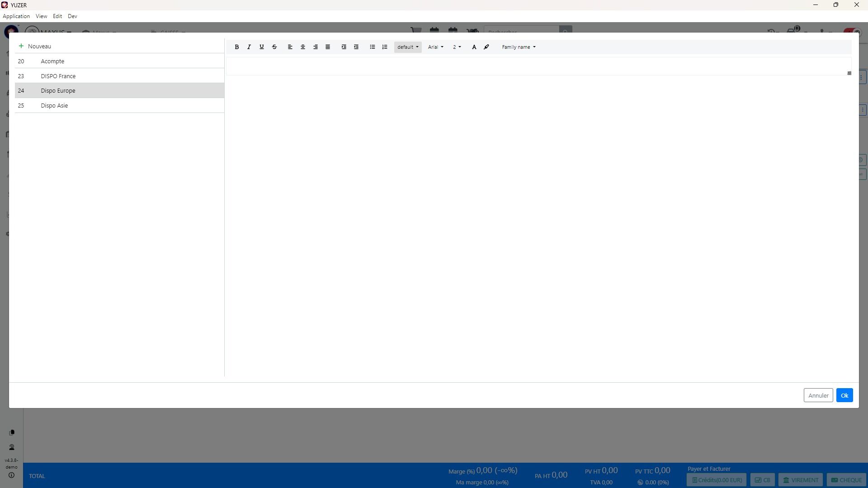This screenshot has width=868, height=488.
Task: Expand the Arial font dropdown
Action: pos(435,47)
